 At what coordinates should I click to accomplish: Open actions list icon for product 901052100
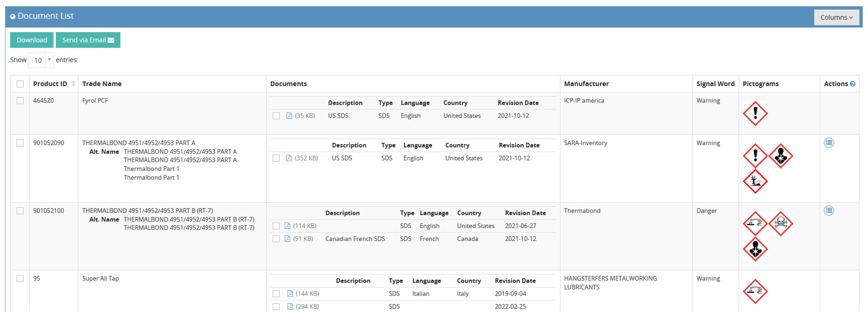pos(829,210)
